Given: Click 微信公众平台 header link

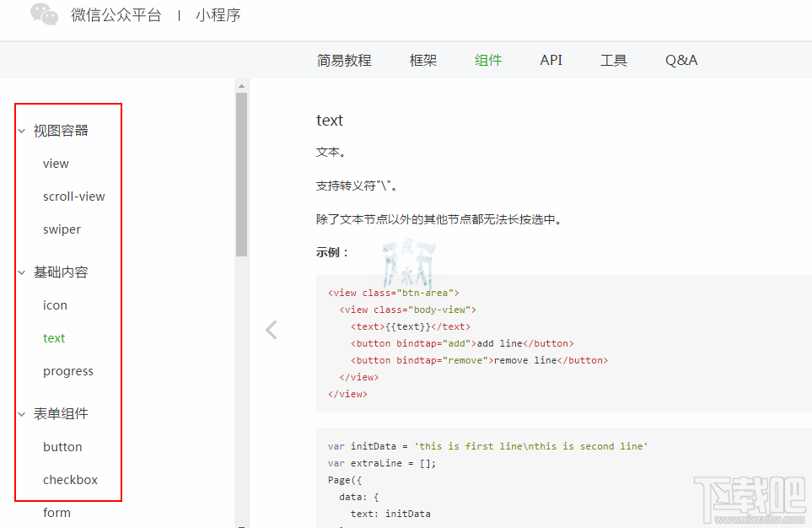Looking at the screenshot, I should tap(116, 15).
